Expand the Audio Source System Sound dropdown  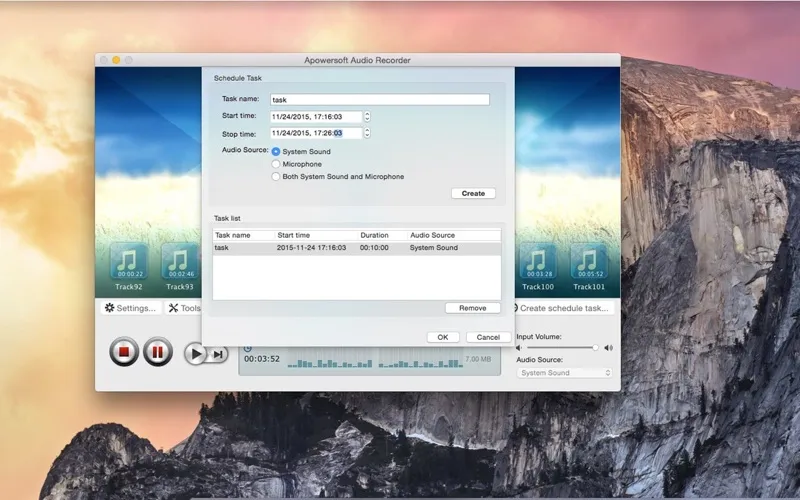(x=565, y=373)
